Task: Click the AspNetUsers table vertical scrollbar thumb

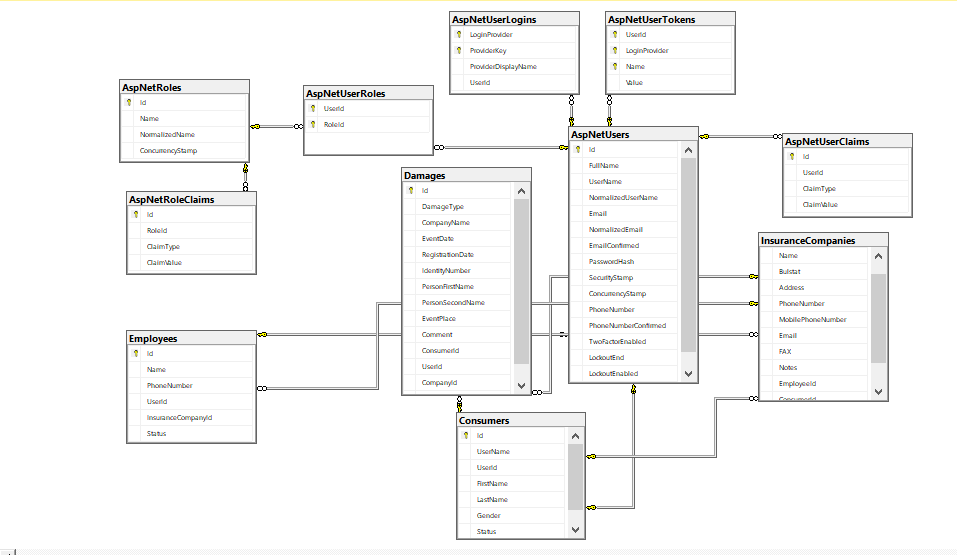Action: pyautogui.click(x=688, y=255)
